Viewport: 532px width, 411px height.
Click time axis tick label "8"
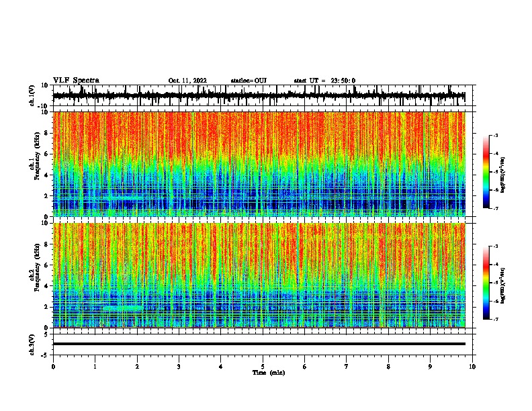(388, 367)
